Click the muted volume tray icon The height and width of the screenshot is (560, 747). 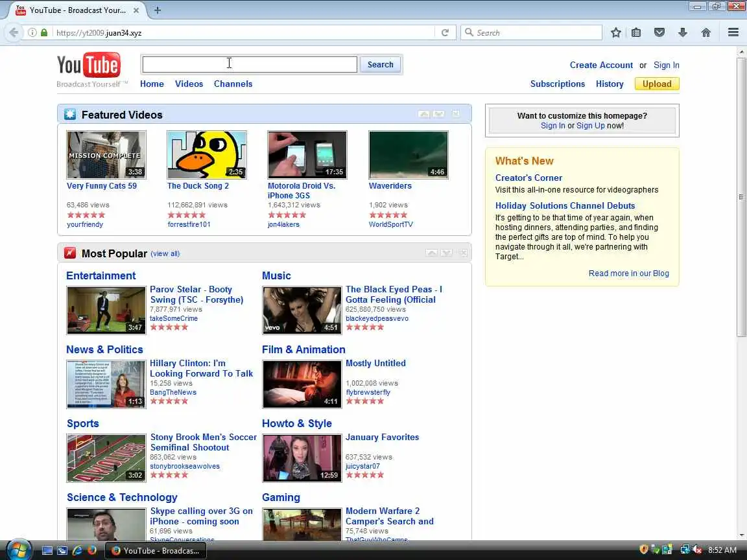click(698, 550)
